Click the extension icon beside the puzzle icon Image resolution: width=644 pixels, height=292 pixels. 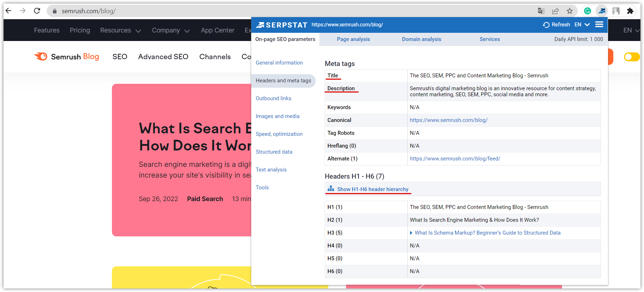(x=616, y=11)
